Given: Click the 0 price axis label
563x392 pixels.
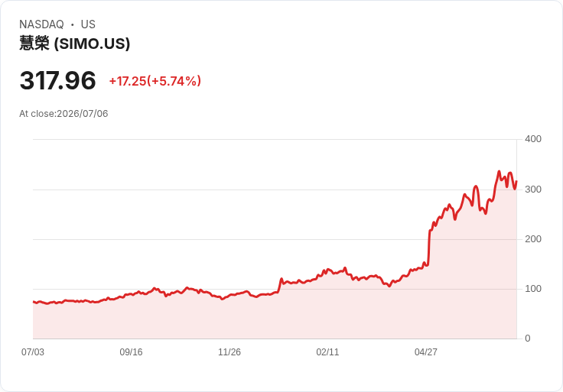Looking at the screenshot, I should (x=528, y=339).
